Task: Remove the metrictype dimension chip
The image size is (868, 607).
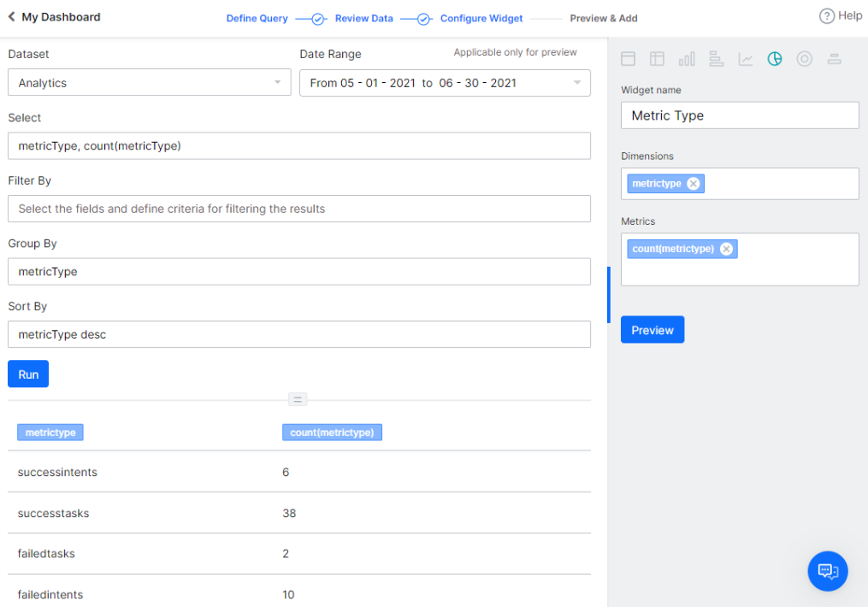Action: pos(694,183)
